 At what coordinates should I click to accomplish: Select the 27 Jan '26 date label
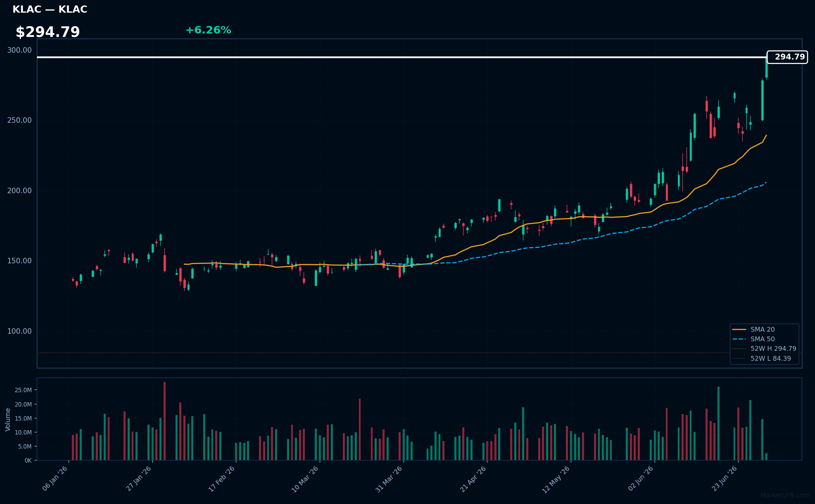139,479
